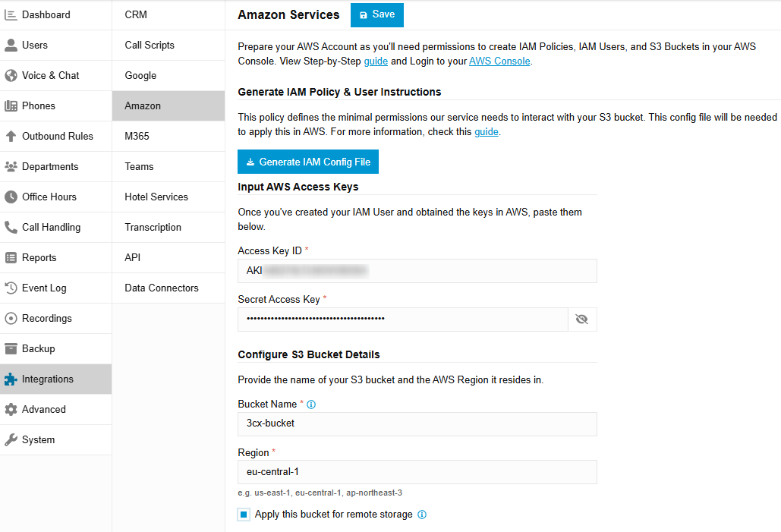Open the Teams integration page
Viewport: 781px width, 532px height.
point(168,167)
